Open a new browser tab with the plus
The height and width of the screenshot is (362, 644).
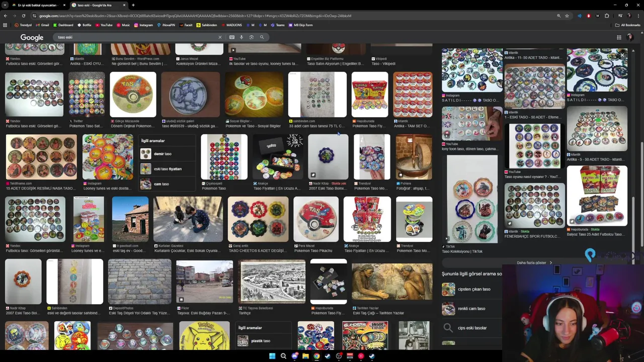click(x=133, y=5)
